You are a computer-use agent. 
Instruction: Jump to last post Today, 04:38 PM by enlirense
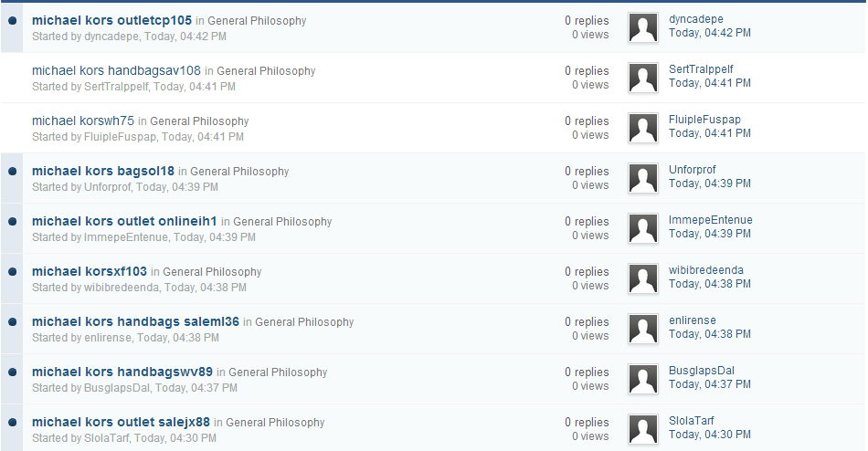click(709, 334)
